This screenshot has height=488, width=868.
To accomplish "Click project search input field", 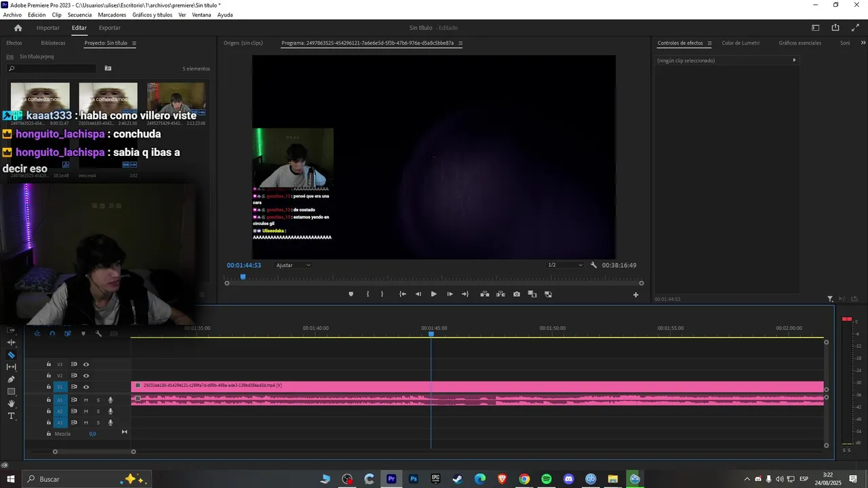I will pyautogui.click(x=52, y=68).
